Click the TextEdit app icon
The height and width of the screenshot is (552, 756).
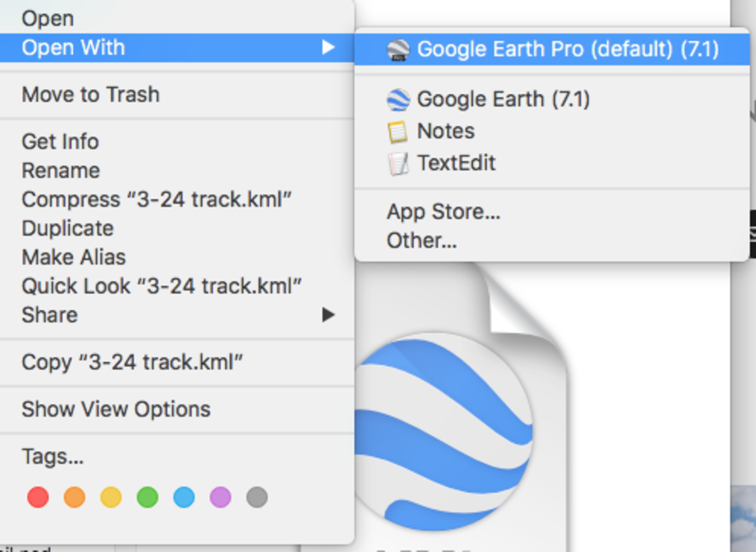point(398,164)
